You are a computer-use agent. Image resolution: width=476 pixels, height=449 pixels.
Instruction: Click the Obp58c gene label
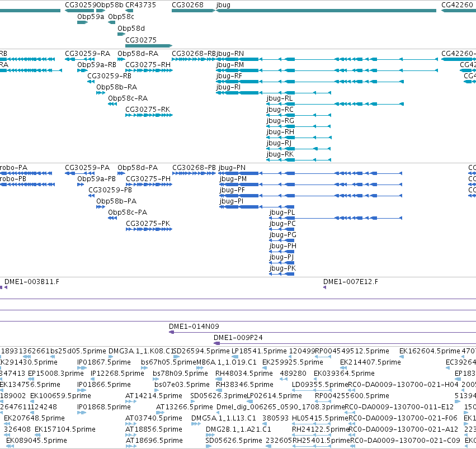[x=121, y=17]
